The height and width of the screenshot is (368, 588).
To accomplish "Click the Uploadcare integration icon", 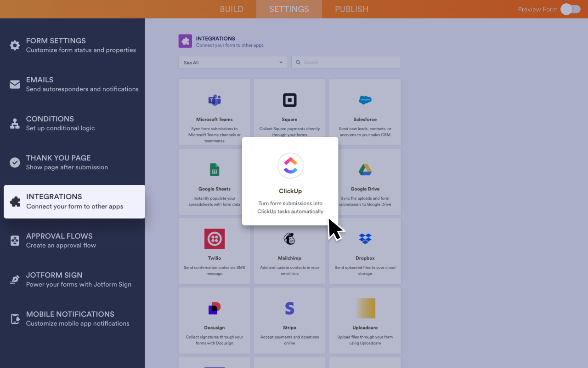I will pos(365,308).
